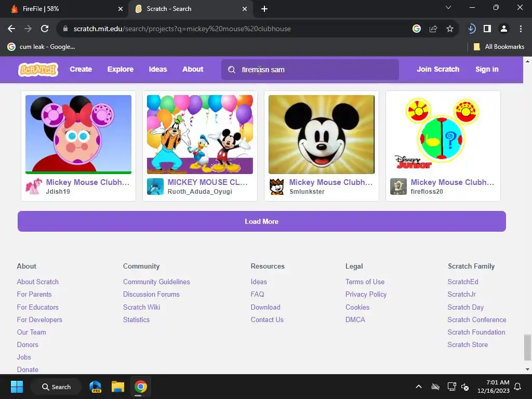This screenshot has width=532, height=399.
Task: Go back using the browser back arrow
Action: [11, 29]
